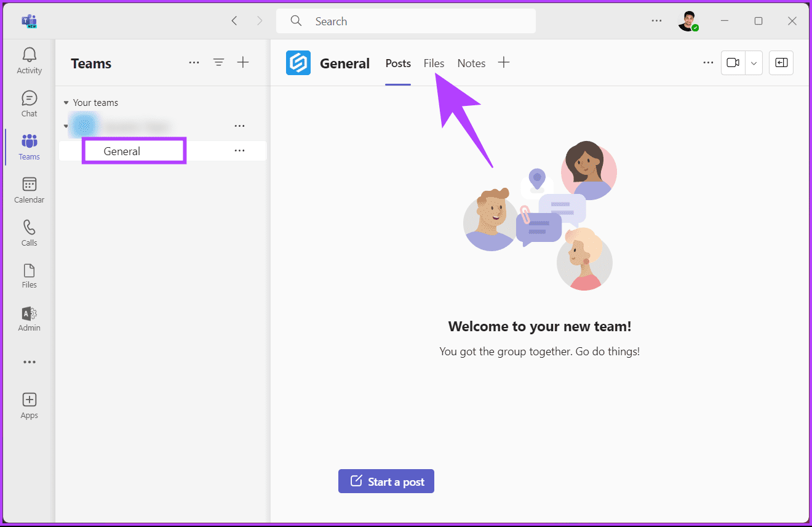Image resolution: width=812 pixels, height=527 pixels.
Task: Select the General channel in list
Action: click(x=122, y=151)
